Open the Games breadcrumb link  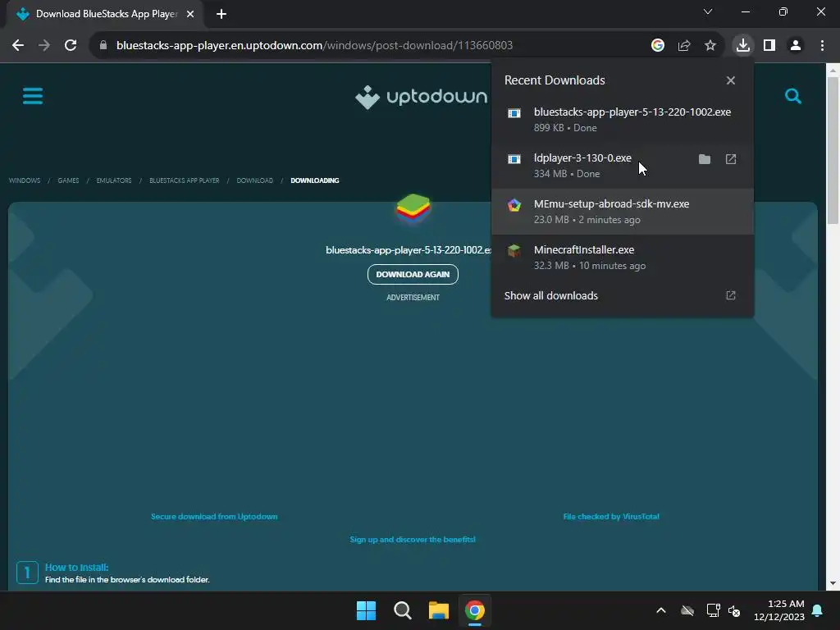(69, 180)
